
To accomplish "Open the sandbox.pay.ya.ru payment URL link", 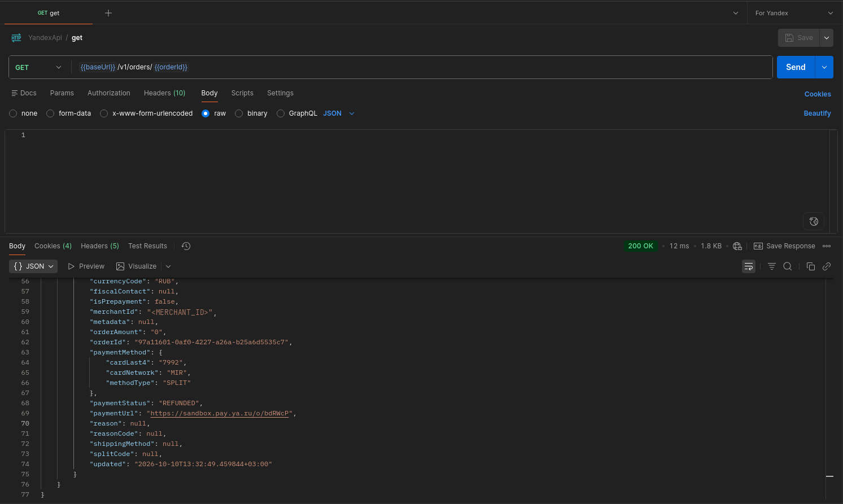I will click(220, 413).
